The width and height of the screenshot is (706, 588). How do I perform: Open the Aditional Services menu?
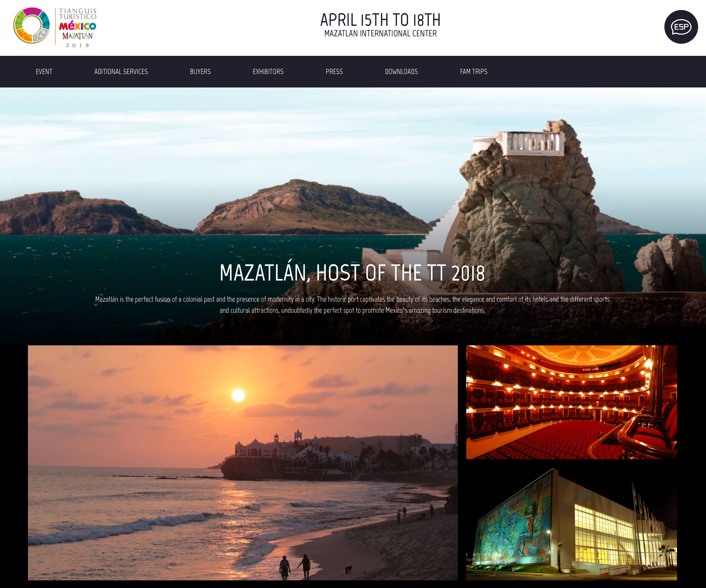[121, 72]
